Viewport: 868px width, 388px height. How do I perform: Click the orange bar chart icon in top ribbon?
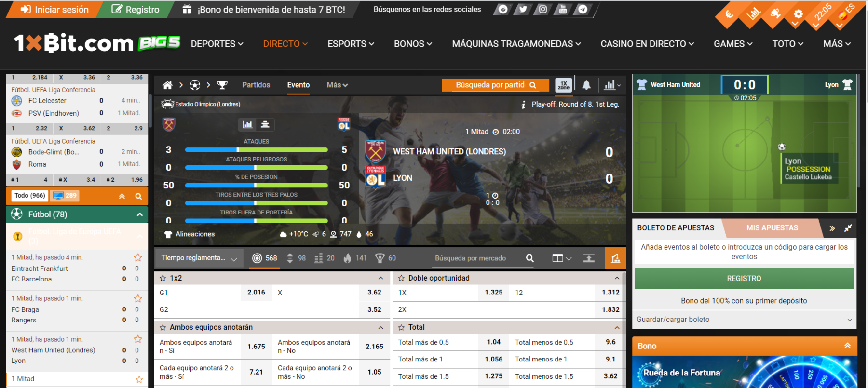point(753,14)
